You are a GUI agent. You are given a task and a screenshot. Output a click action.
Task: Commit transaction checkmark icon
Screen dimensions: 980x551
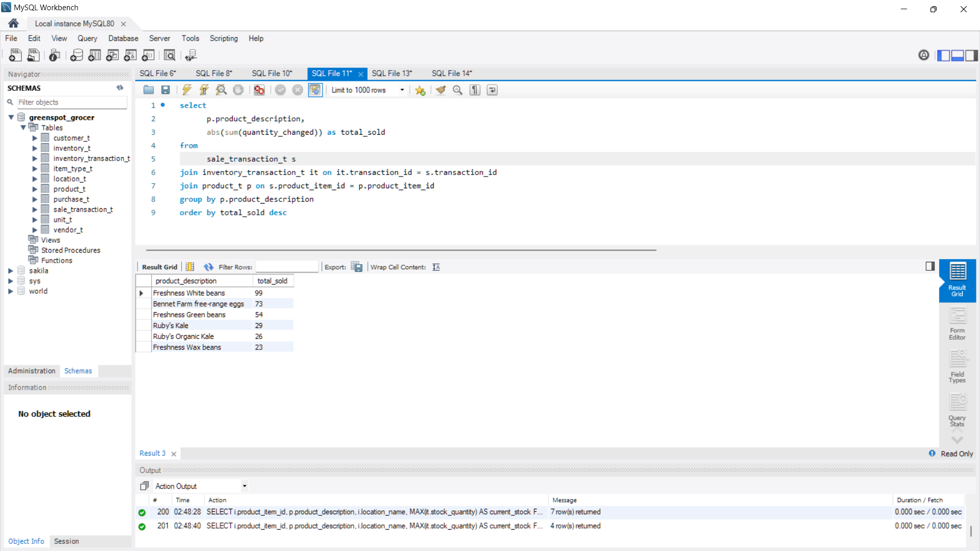tap(280, 90)
